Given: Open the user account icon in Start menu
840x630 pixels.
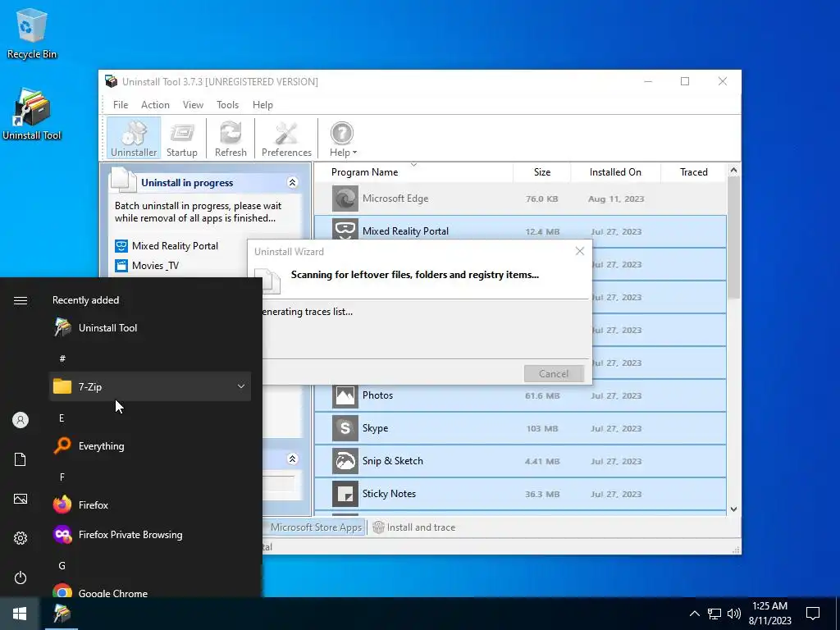Looking at the screenshot, I should pos(21,420).
